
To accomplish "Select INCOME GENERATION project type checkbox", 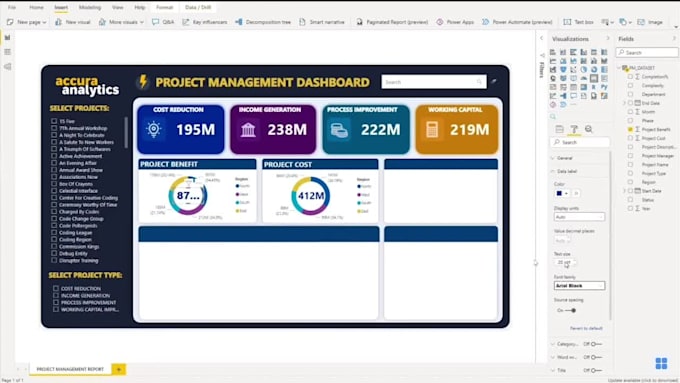I will (56, 295).
